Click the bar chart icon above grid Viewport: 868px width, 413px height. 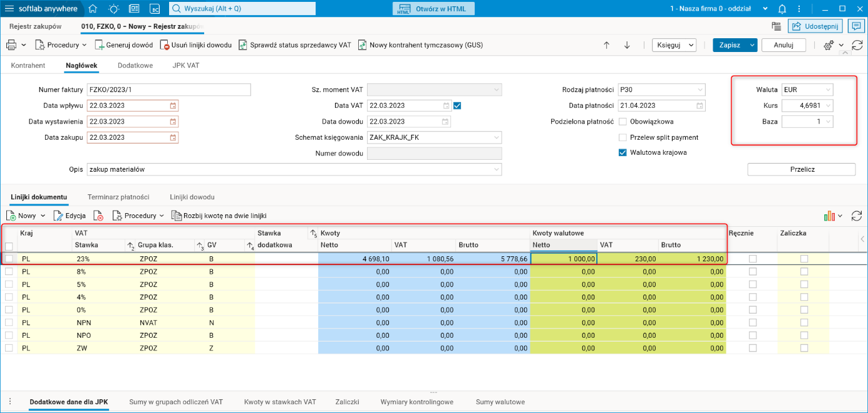click(x=830, y=216)
